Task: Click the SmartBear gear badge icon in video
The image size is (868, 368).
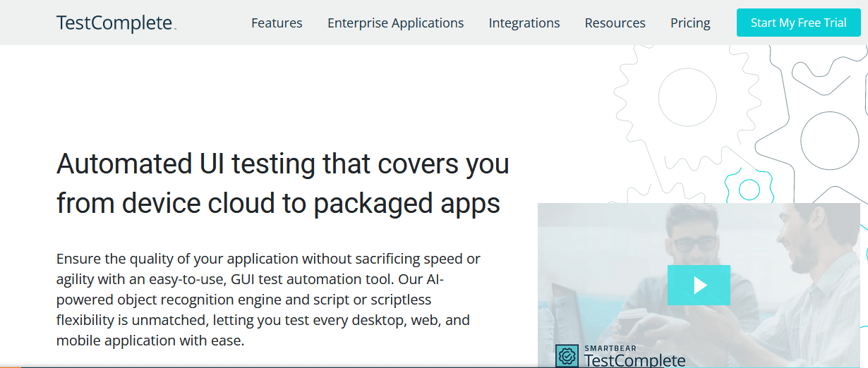Action: (567, 356)
